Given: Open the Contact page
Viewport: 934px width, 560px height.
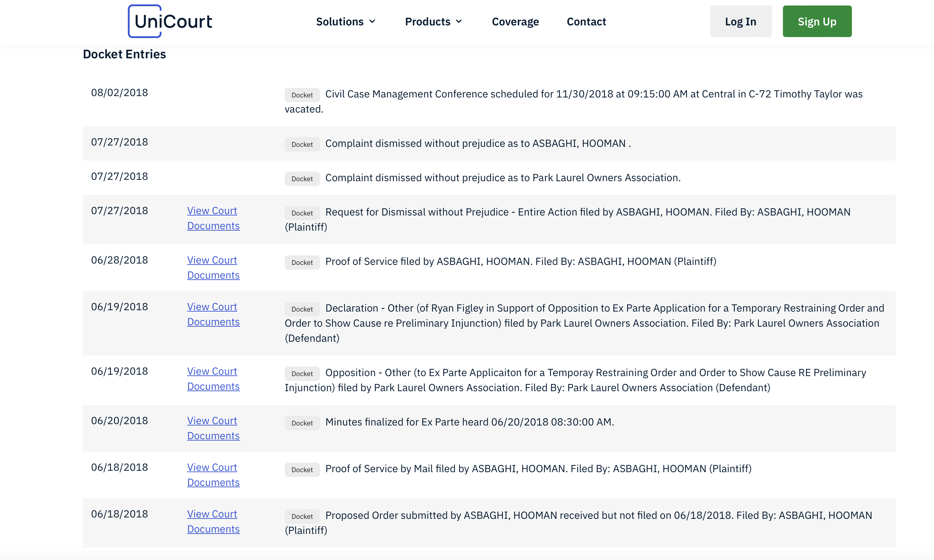Looking at the screenshot, I should 586,22.
